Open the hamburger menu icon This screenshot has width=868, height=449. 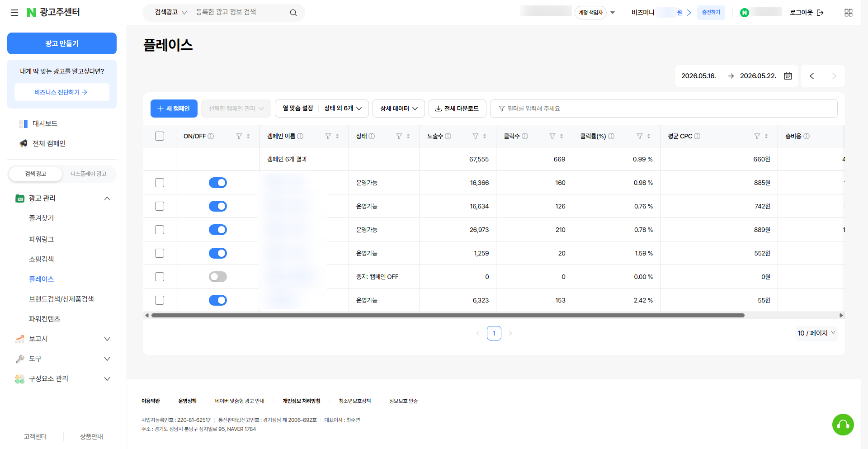point(14,13)
